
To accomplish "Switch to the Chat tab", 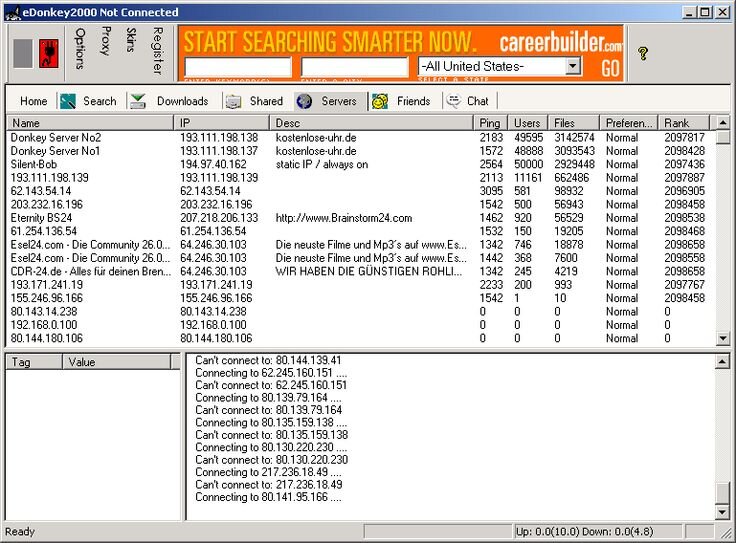I will point(478,101).
